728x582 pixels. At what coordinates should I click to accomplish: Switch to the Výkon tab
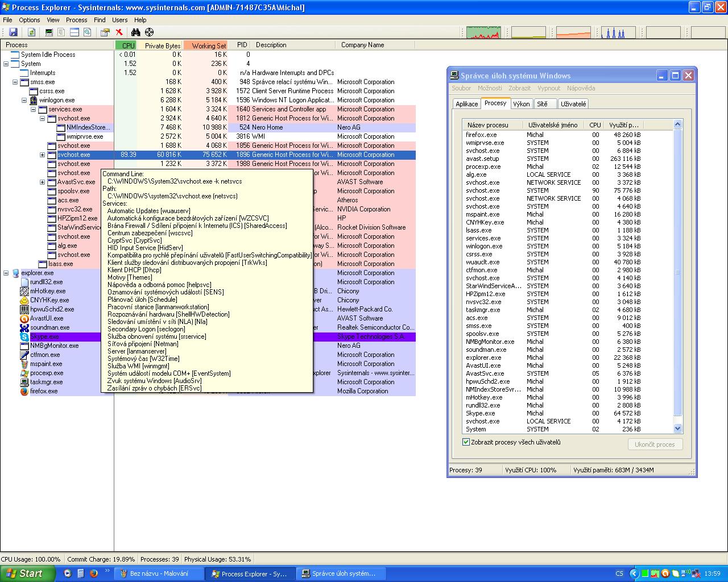pyautogui.click(x=522, y=104)
